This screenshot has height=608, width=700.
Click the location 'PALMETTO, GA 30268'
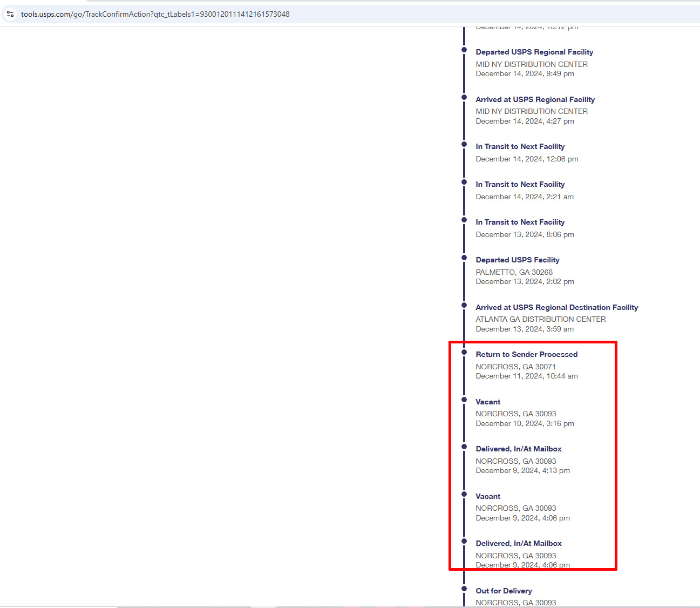514,272
